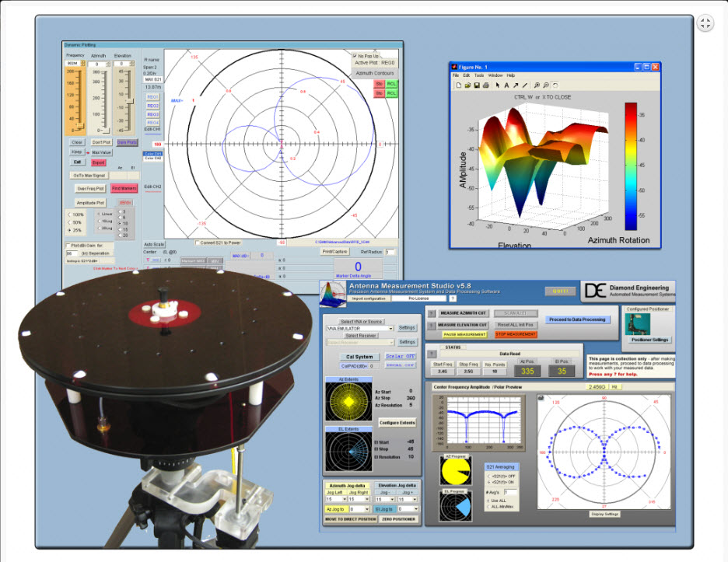The width and height of the screenshot is (728, 562).
Task: Click the '?' help icon beside Measure Azimuth Cut
Action: (432, 314)
